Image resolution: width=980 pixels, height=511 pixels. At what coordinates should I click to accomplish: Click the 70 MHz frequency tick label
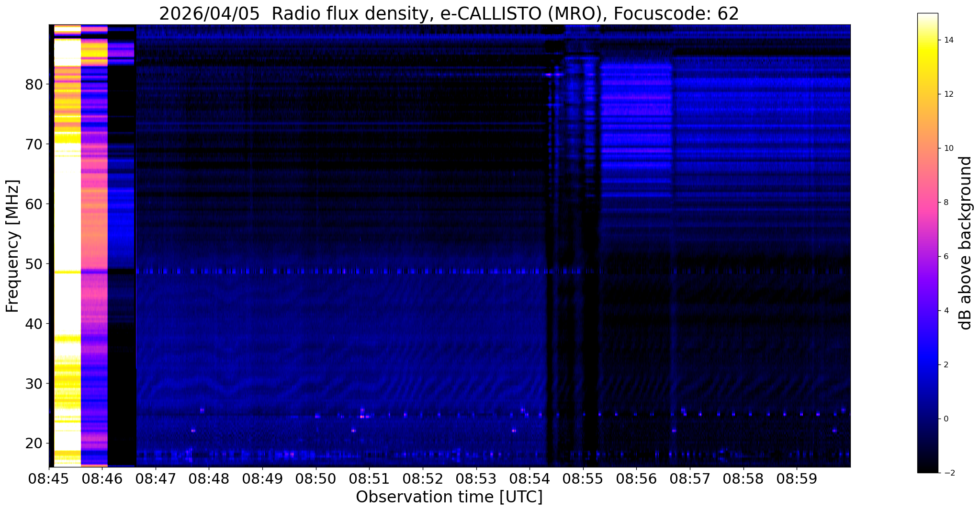[34, 145]
